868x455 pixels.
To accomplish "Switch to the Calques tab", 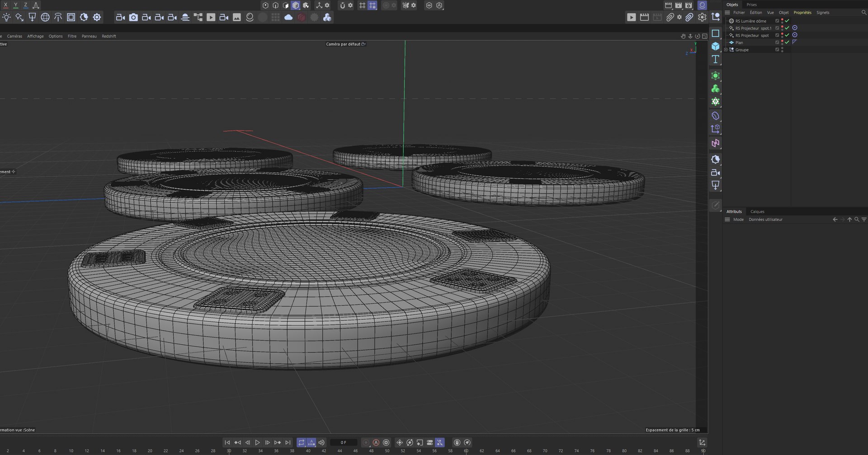I will 757,211.
